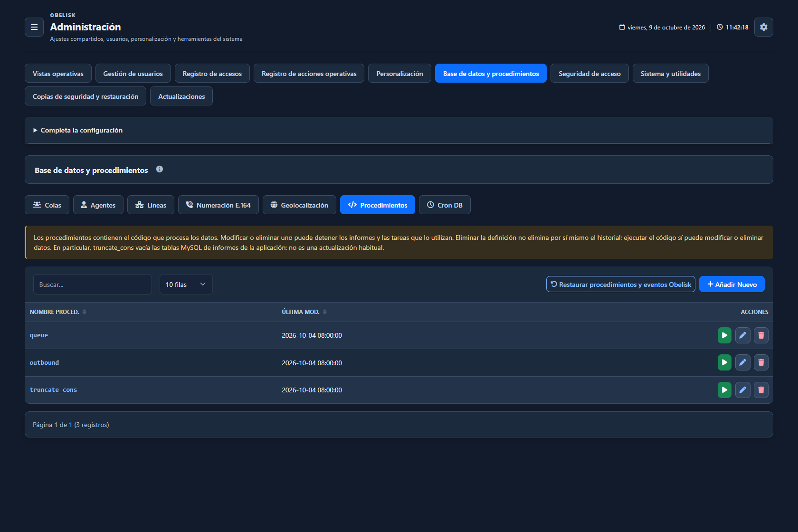Edit the queue procedure
798x532 pixels.
[x=743, y=335]
